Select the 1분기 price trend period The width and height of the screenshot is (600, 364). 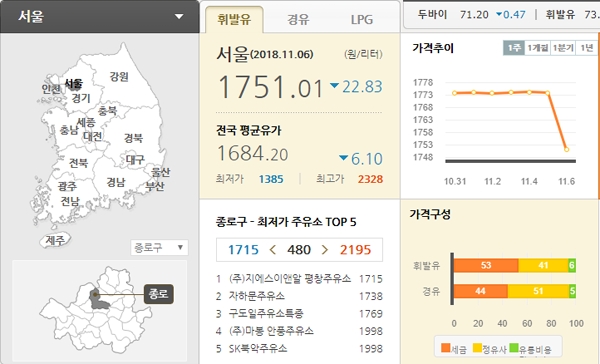coord(563,48)
